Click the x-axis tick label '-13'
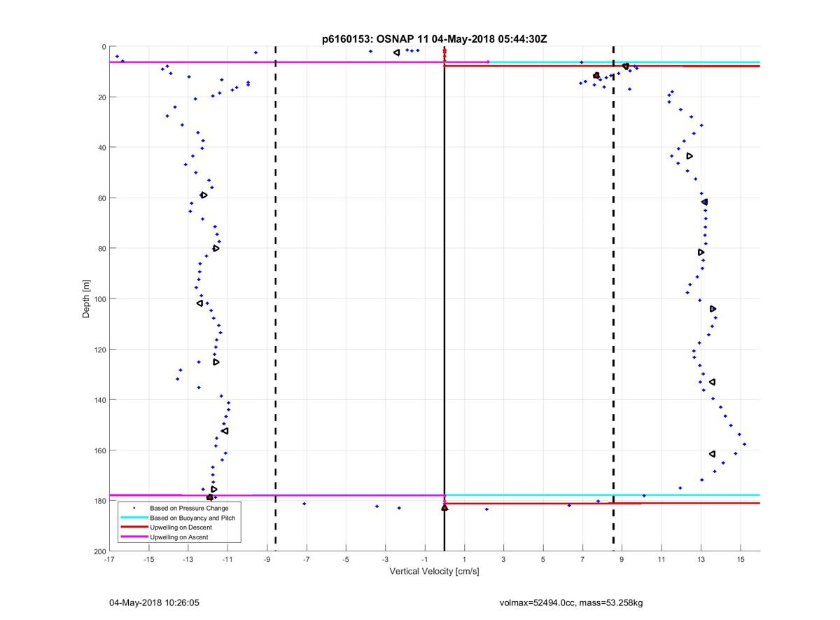The width and height of the screenshot is (840, 620). 188,560
